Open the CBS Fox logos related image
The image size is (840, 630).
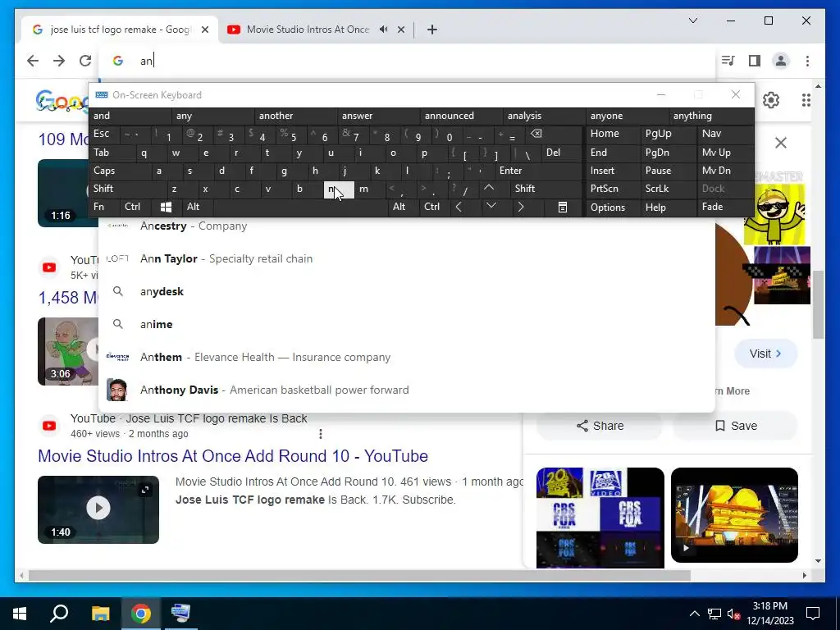(600, 518)
